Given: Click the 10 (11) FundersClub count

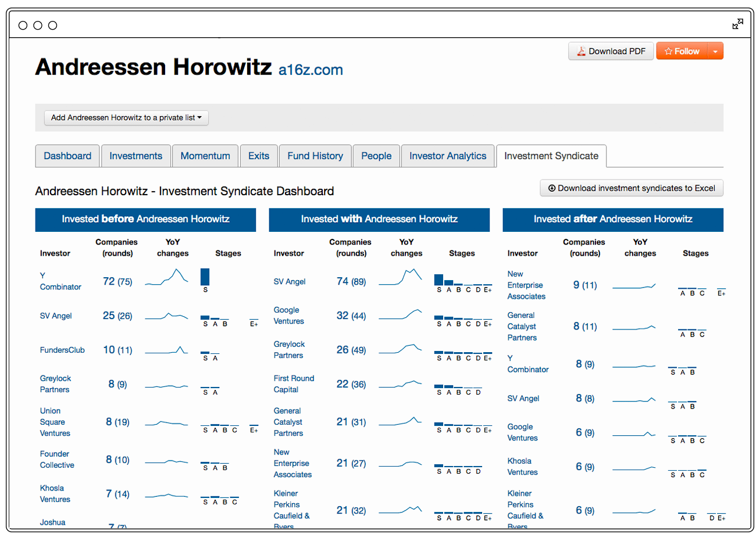Looking at the screenshot, I should (x=117, y=350).
